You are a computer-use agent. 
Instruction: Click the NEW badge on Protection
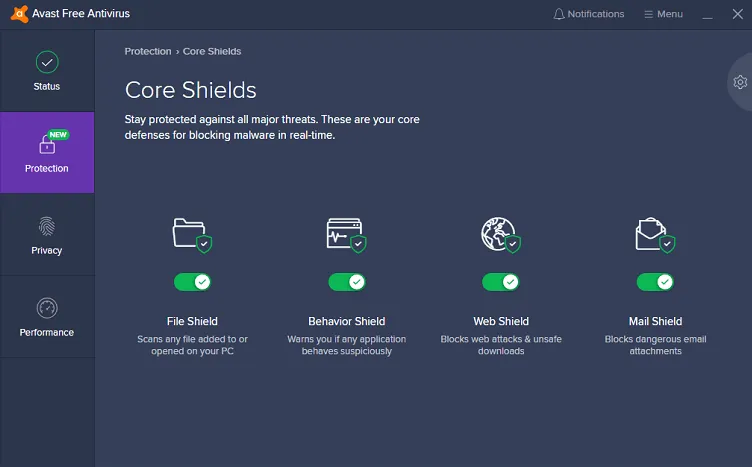coord(58,135)
